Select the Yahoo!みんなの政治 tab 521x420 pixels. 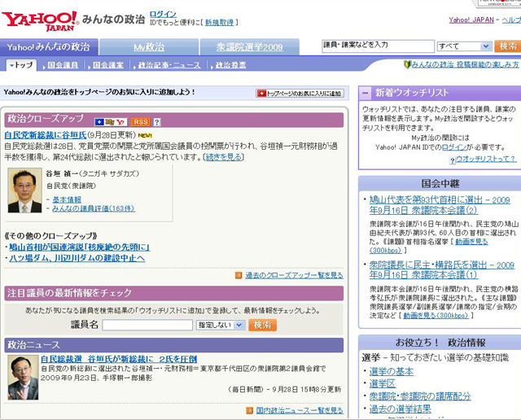pos(49,47)
